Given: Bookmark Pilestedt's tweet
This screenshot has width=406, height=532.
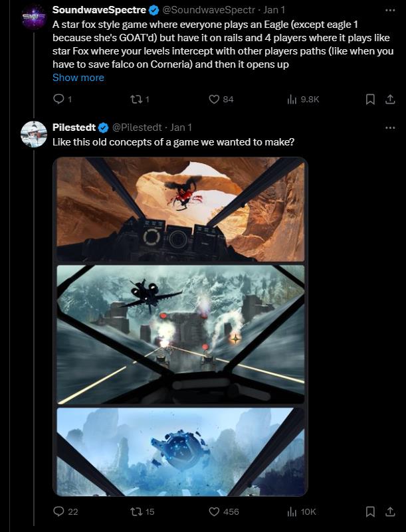Looking at the screenshot, I should (x=371, y=511).
